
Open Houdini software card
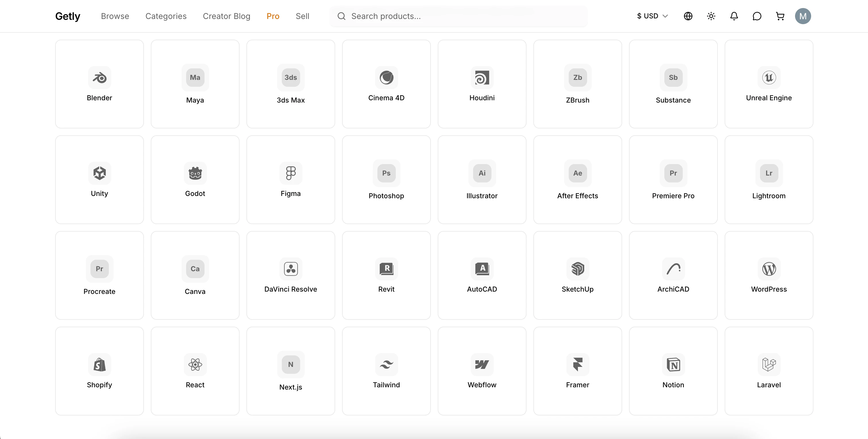pyautogui.click(x=482, y=84)
